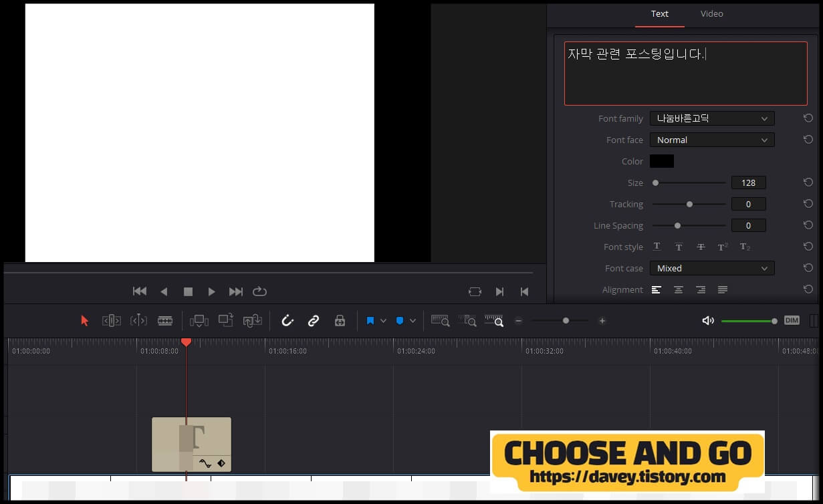Screen dimensions: 823x504
Task: Activate the Dynamic Trim mode tool
Action: (x=138, y=321)
